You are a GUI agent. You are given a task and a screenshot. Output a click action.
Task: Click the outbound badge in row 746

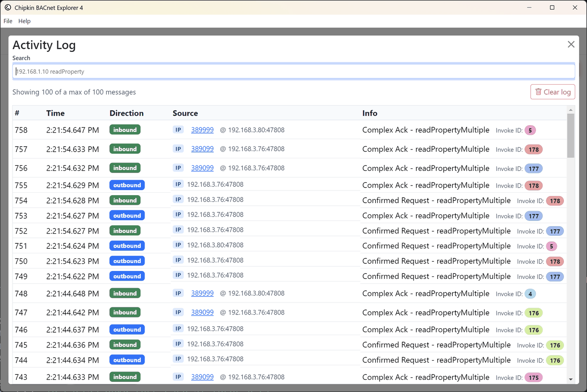coord(127,330)
